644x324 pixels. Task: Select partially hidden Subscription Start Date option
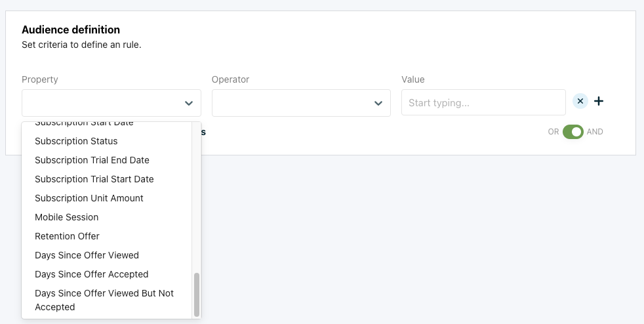click(x=84, y=124)
